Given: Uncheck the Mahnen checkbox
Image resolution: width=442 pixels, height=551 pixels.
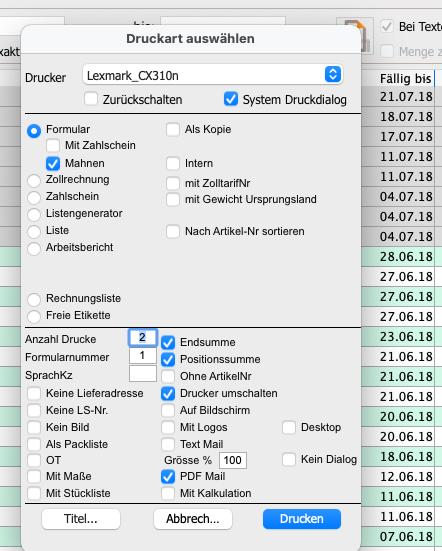Looking at the screenshot, I should pyautogui.click(x=53, y=164).
